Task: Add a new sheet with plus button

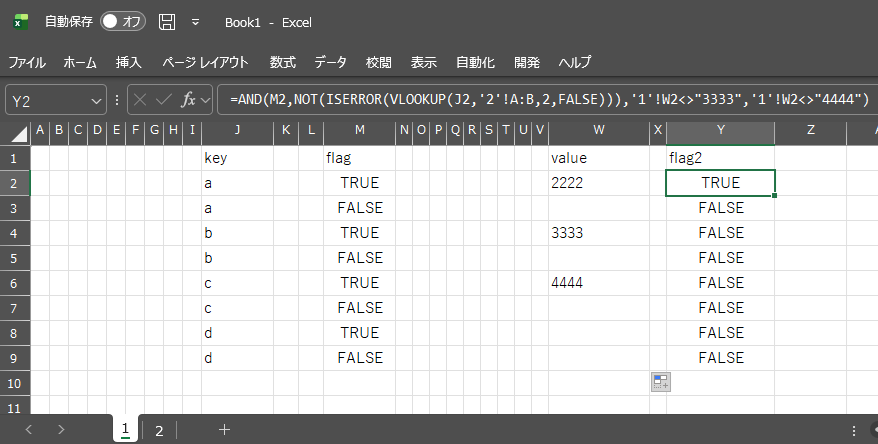Action: [224, 430]
